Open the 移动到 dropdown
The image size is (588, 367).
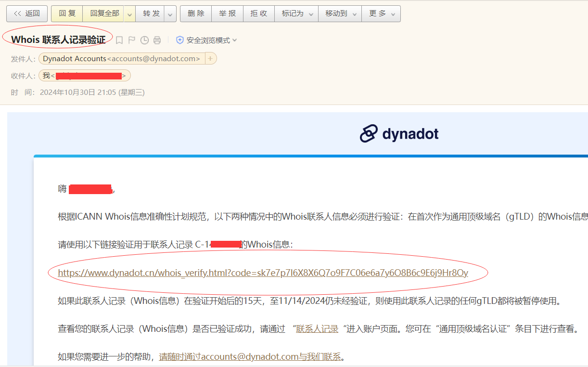coord(340,13)
